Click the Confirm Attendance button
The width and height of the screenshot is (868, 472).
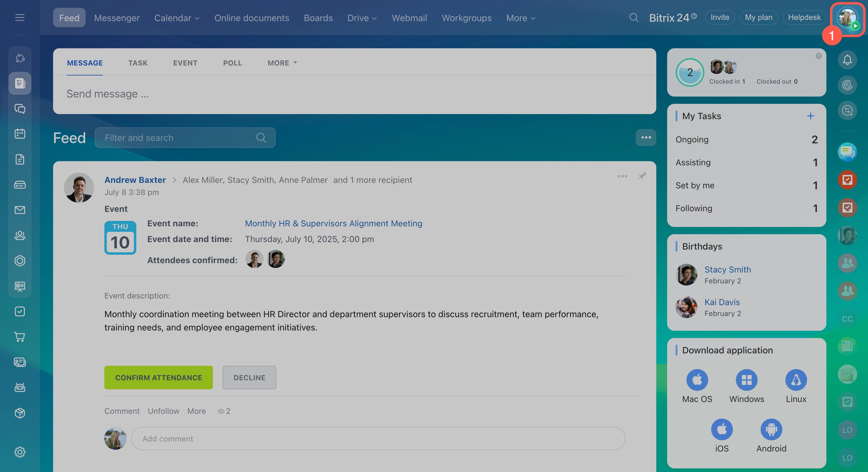[x=158, y=378]
